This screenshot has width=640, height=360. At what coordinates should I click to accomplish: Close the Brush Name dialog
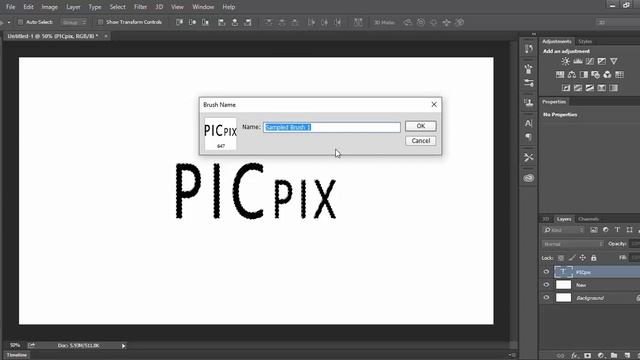[x=434, y=105]
